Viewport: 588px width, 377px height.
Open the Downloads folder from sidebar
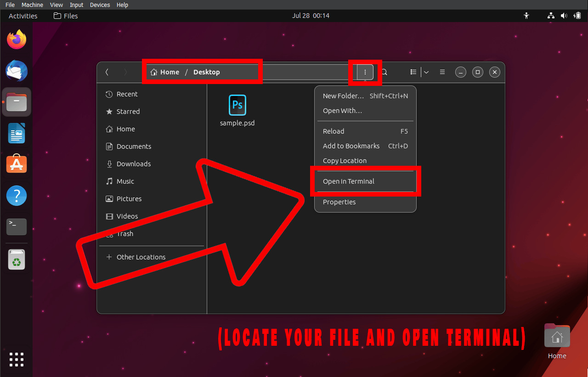point(134,163)
